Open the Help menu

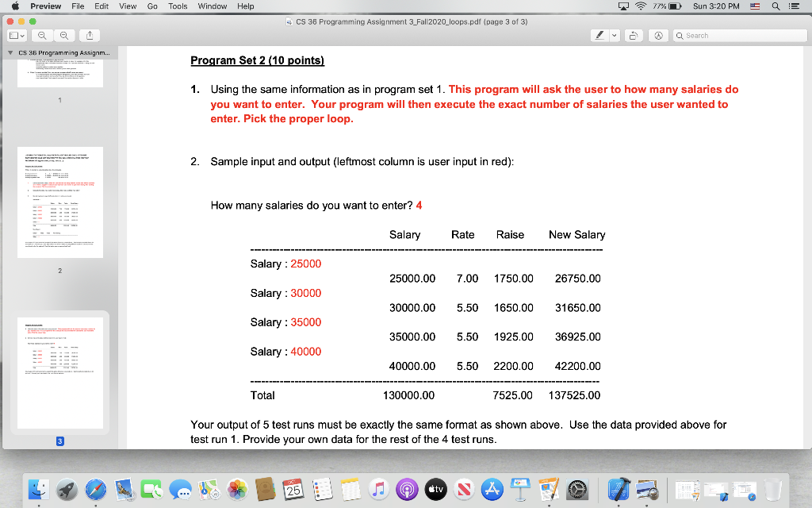click(246, 6)
